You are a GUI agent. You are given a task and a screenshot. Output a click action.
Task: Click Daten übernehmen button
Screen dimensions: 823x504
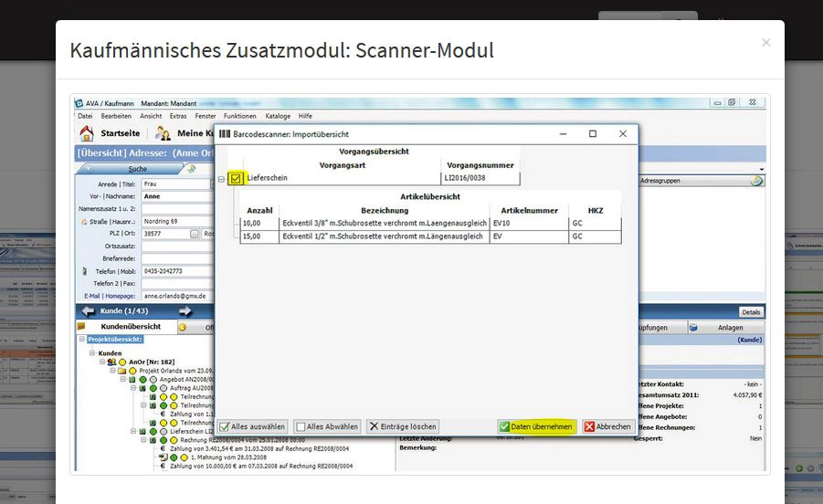pyautogui.click(x=536, y=426)
